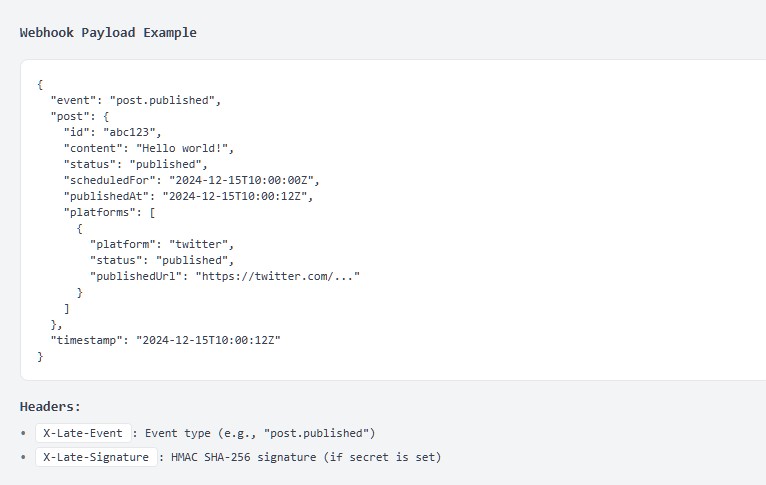Click the publishedUrl twitter.com link text

pos(276,276)
